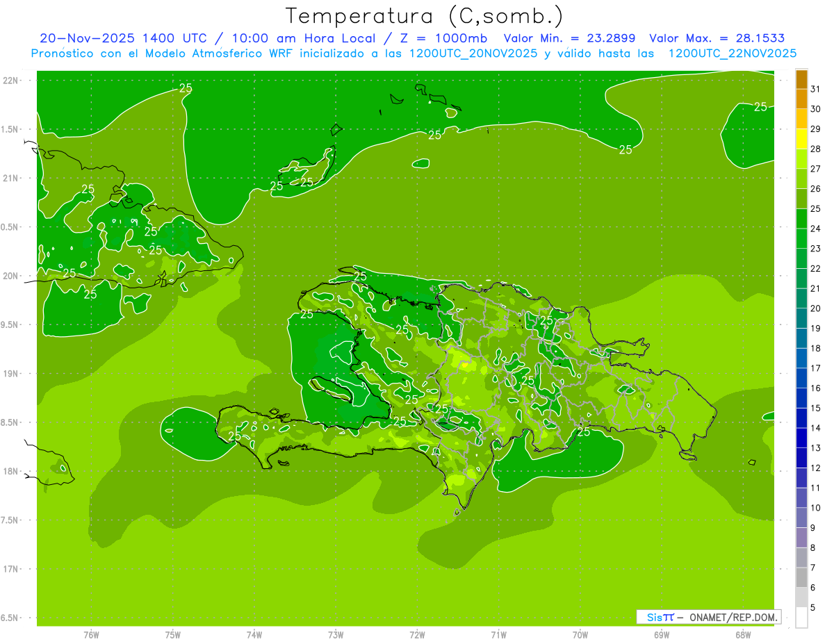834x644 pixels.
Task: Click the 68W longitude axis label
Action: coord(742,635)
